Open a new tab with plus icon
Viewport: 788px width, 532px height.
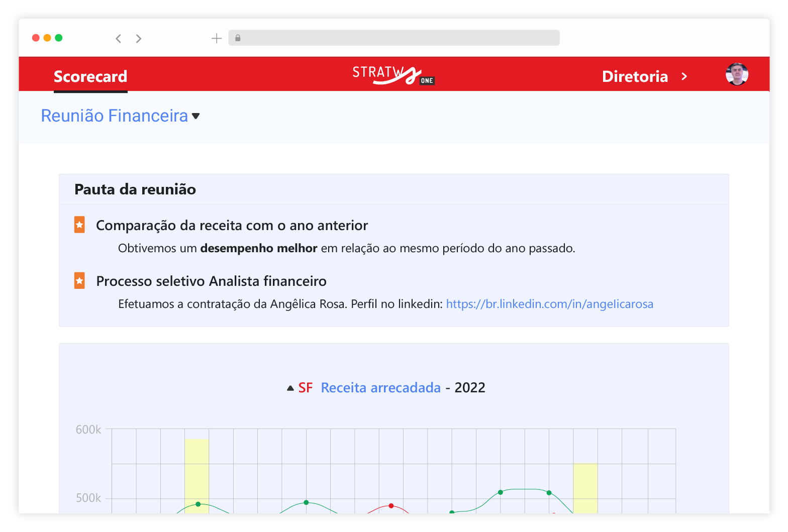[x=217, y=38]
